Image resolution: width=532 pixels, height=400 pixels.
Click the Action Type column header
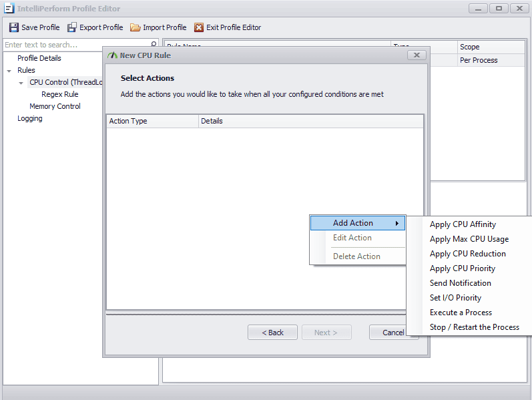(x=152, y=122)
